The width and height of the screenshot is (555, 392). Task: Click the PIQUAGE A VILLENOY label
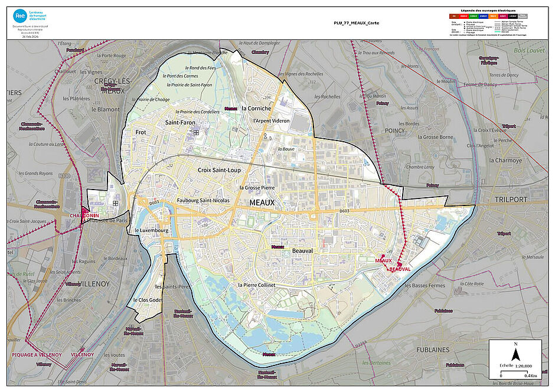pyautogui.click(x=37, y=355)
